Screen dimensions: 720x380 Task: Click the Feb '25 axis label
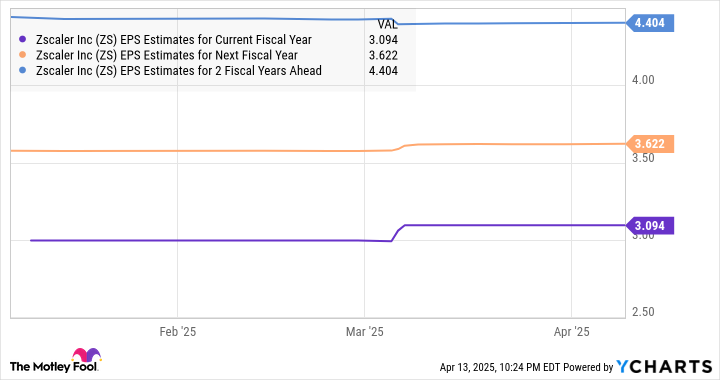coord(178,332)
